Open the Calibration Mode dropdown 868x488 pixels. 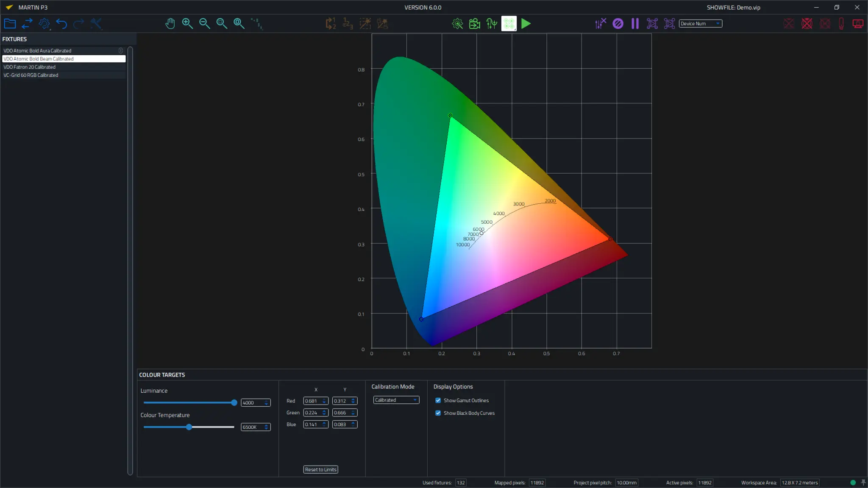tap(396, 400)
